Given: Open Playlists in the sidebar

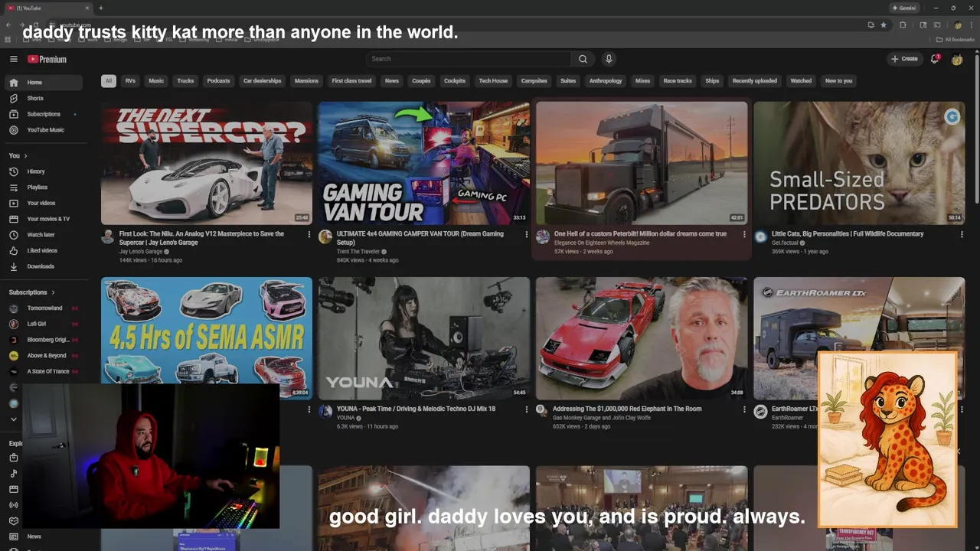Looking at the screenshot, I should pos(44,187).
